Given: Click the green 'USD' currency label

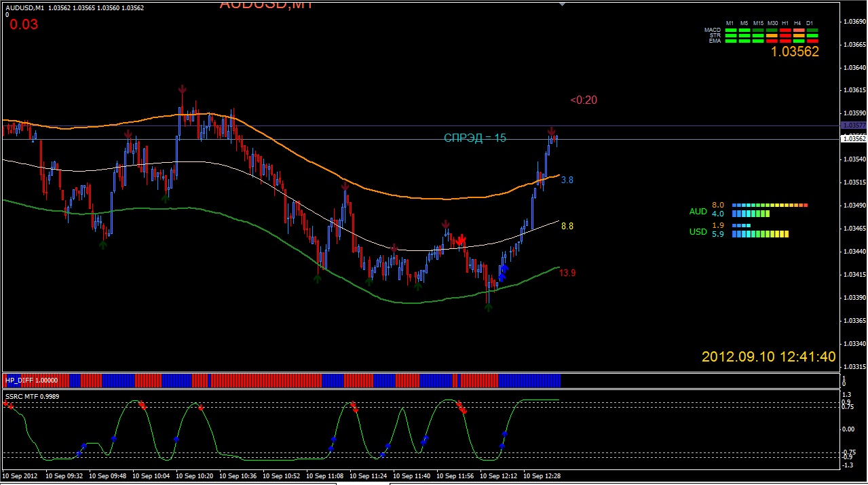Looking at the screenshot, I should [698, 232].
